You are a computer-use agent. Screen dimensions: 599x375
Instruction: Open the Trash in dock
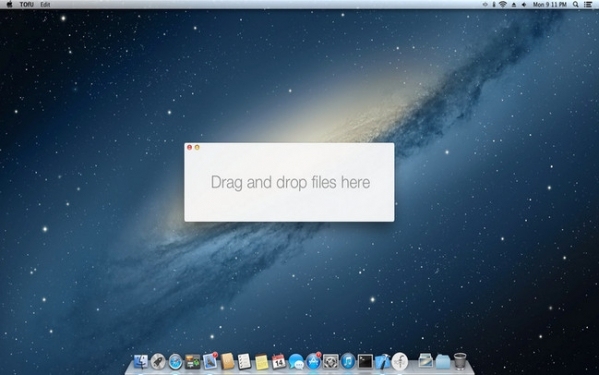click(460, 361)
